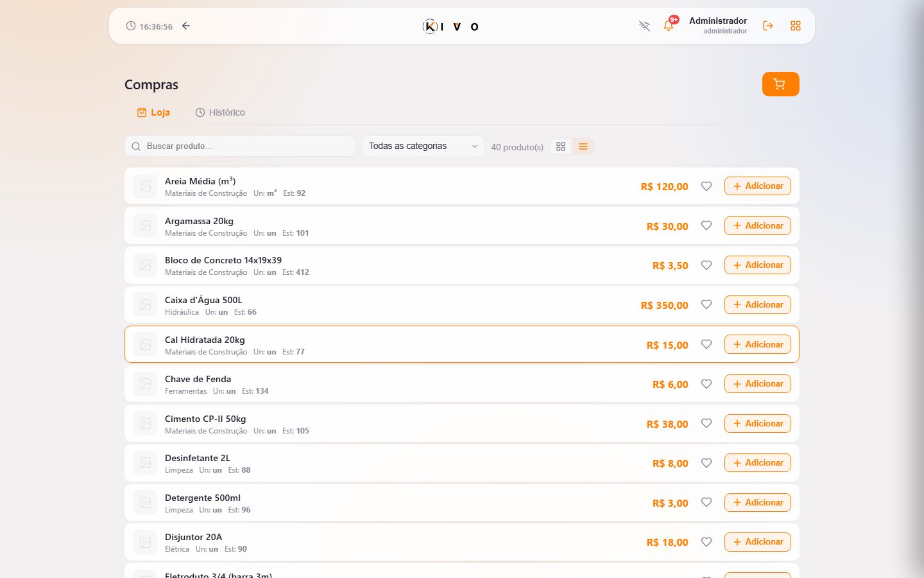The image size is (924, 578).
Task: Click the Kivo logo
Action: [450, 26]
